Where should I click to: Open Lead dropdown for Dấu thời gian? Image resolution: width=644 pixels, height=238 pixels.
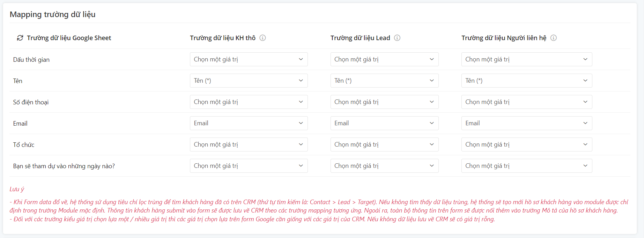coord(384,59)
